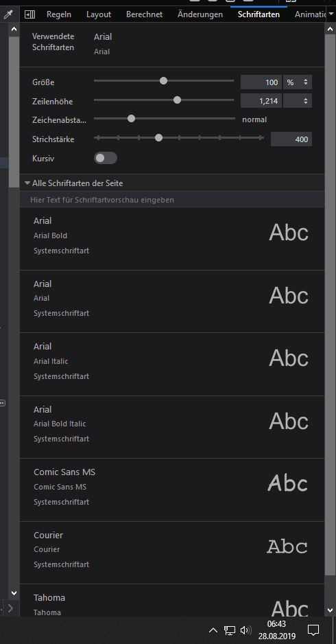Screen dimensions: 336x644
Task: Click the Strichstärke slider handle
Action: (159, 137)
